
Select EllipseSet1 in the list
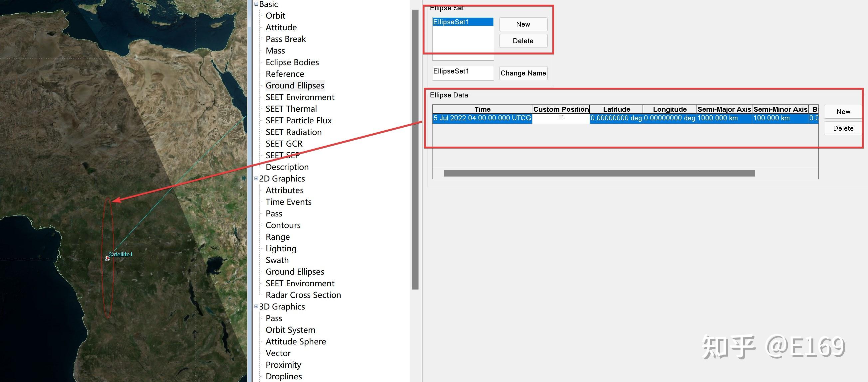click(462, 22)
